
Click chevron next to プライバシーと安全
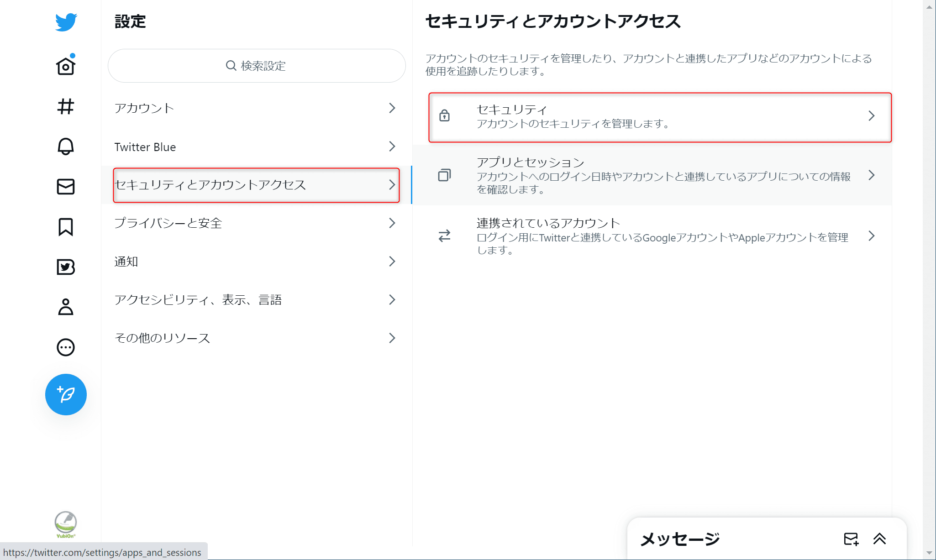[392, 223]
